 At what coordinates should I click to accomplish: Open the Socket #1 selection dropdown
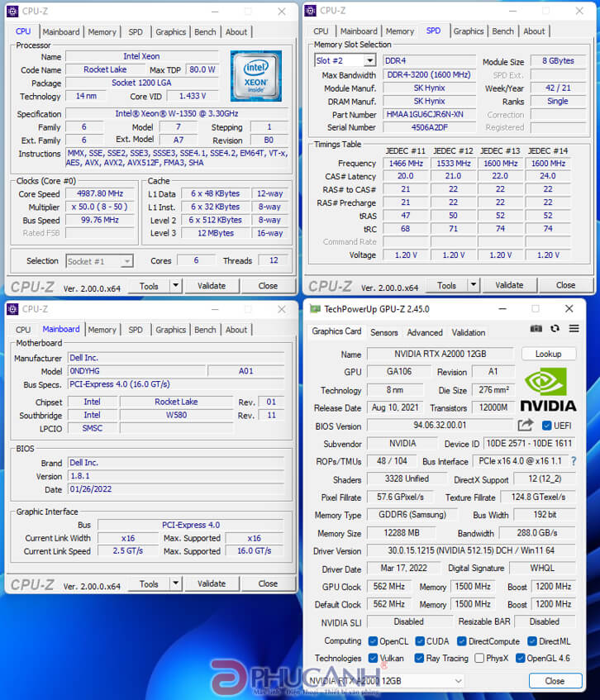(127, 261)
